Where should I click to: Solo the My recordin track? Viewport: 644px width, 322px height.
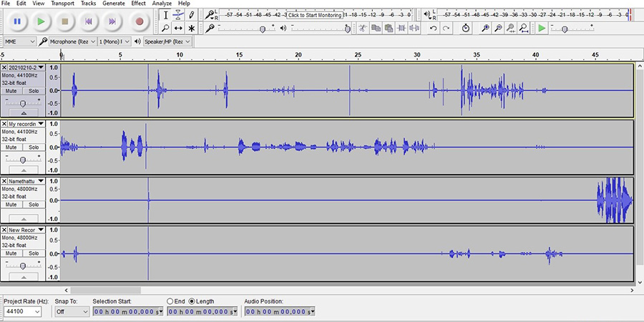[34, 147]
